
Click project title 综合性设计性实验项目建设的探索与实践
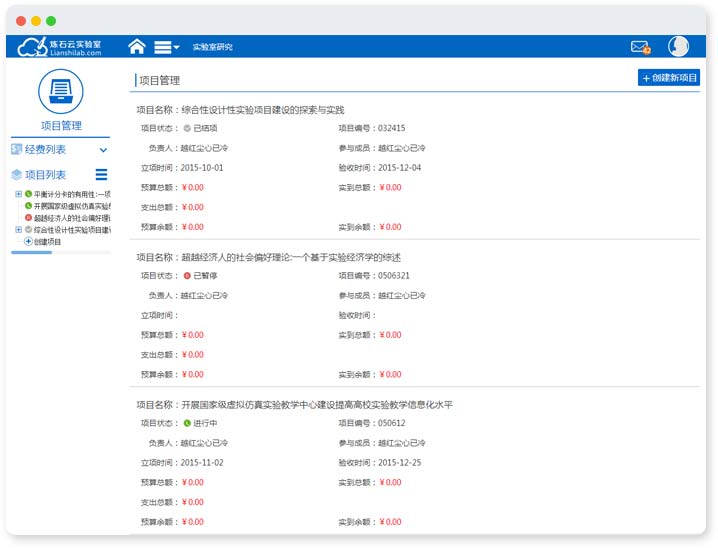click(x=263, y=110)
